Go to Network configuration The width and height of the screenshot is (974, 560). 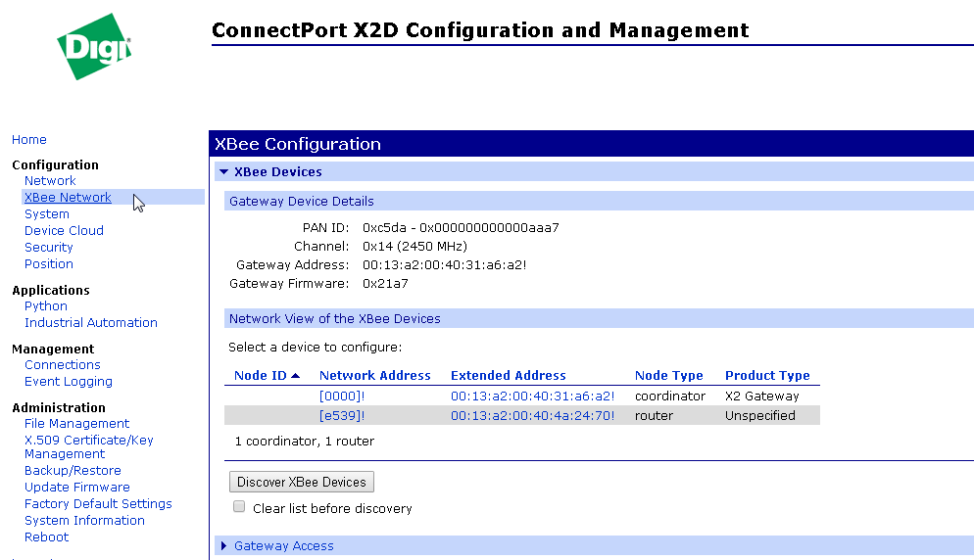(x=50, y=181)
